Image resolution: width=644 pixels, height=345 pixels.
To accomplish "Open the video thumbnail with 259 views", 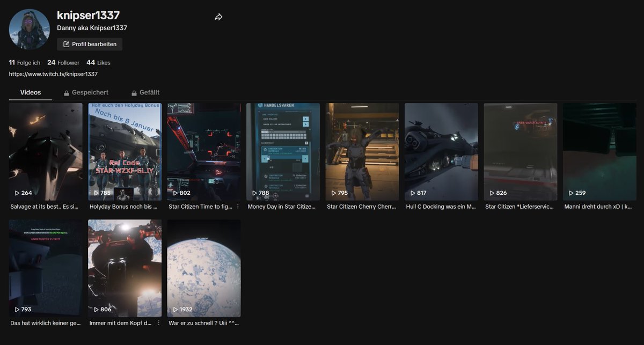I will tap(599, 152).
